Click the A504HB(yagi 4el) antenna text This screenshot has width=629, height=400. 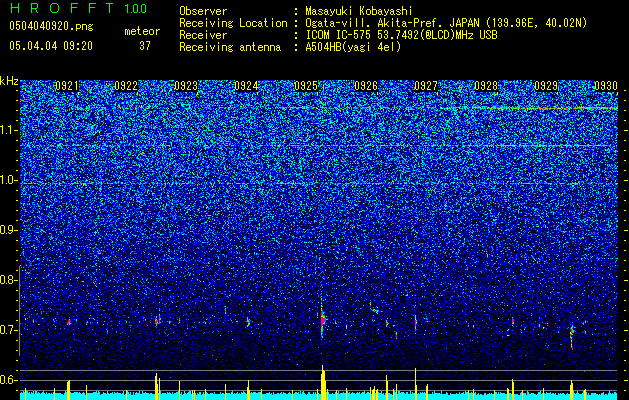[x=353, y=47]
